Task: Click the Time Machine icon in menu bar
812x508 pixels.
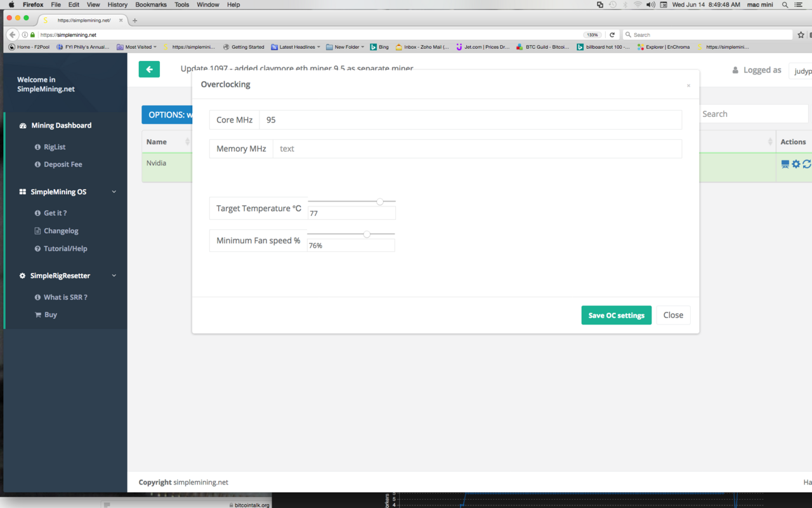Action: [x=613, y=4]
